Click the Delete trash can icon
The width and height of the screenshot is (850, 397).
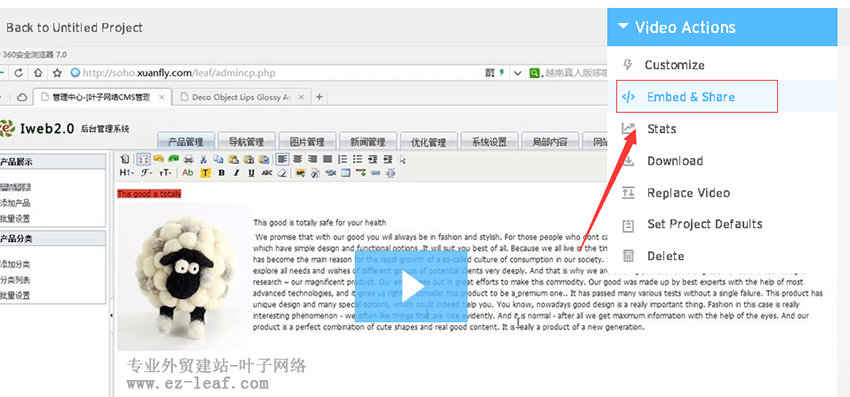[x=628, y=256]
